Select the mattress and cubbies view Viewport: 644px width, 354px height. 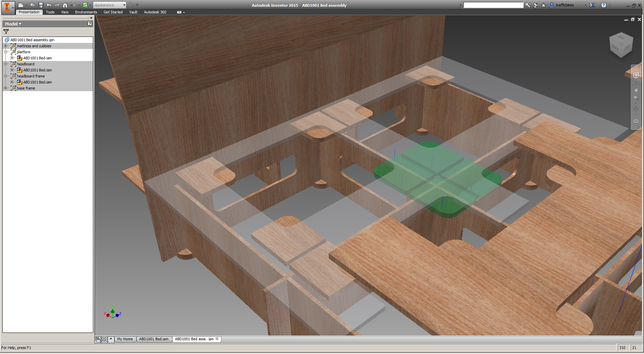pos(34,46)
